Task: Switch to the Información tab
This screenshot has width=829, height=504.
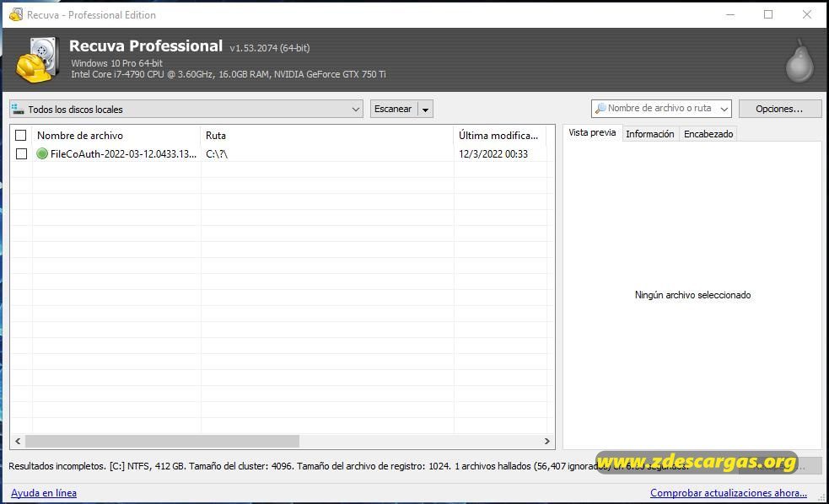Action: [649, 134]
